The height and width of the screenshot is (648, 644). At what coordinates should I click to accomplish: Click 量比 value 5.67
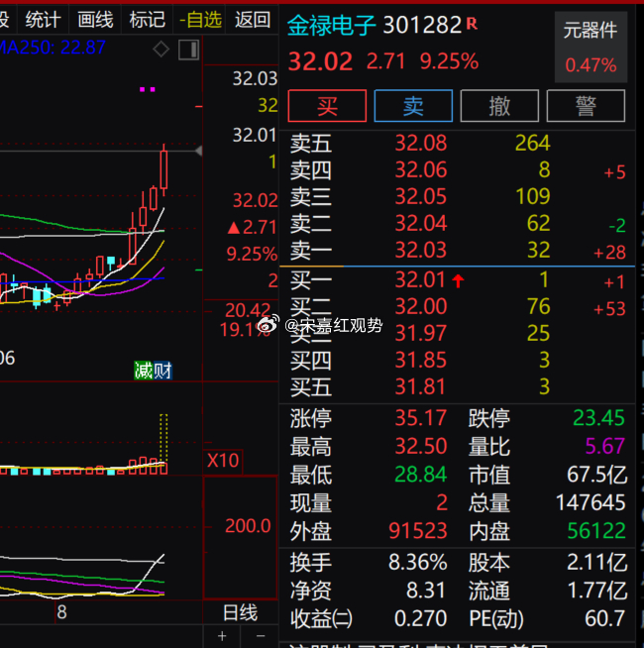click(x=604, y=446)
